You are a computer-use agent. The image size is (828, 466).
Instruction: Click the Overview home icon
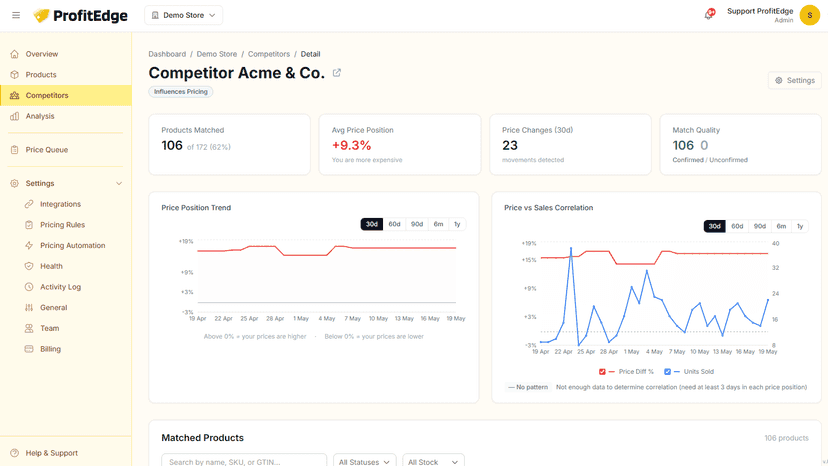click(x=14, y=54)
